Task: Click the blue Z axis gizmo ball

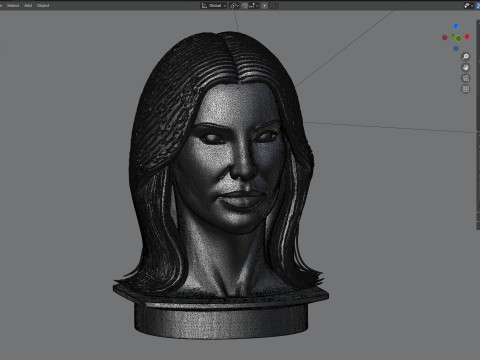Action: pos(456,26)
